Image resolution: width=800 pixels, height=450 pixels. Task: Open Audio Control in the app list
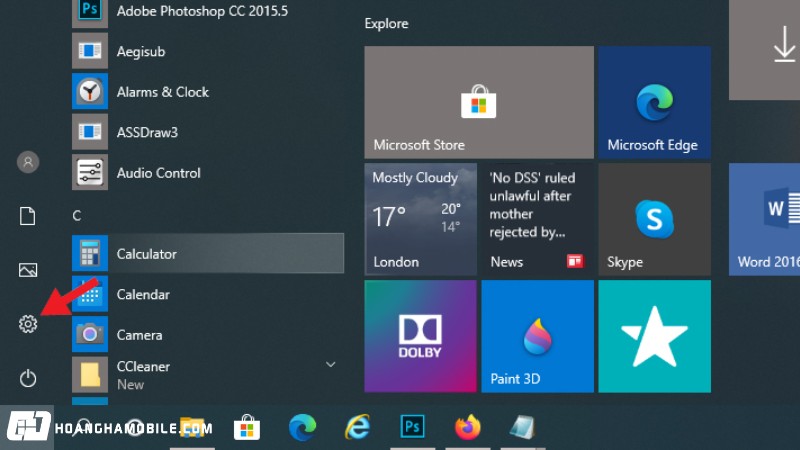point(158,173)
